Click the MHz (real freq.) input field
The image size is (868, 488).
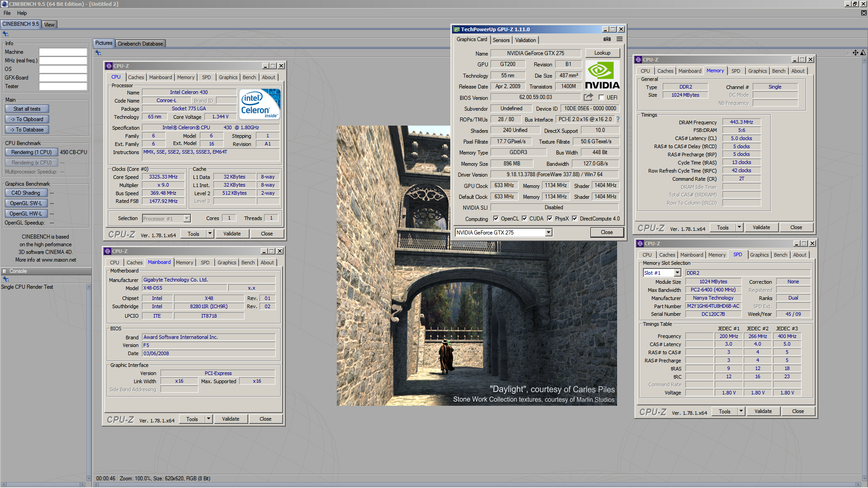[x=63, y=61]
